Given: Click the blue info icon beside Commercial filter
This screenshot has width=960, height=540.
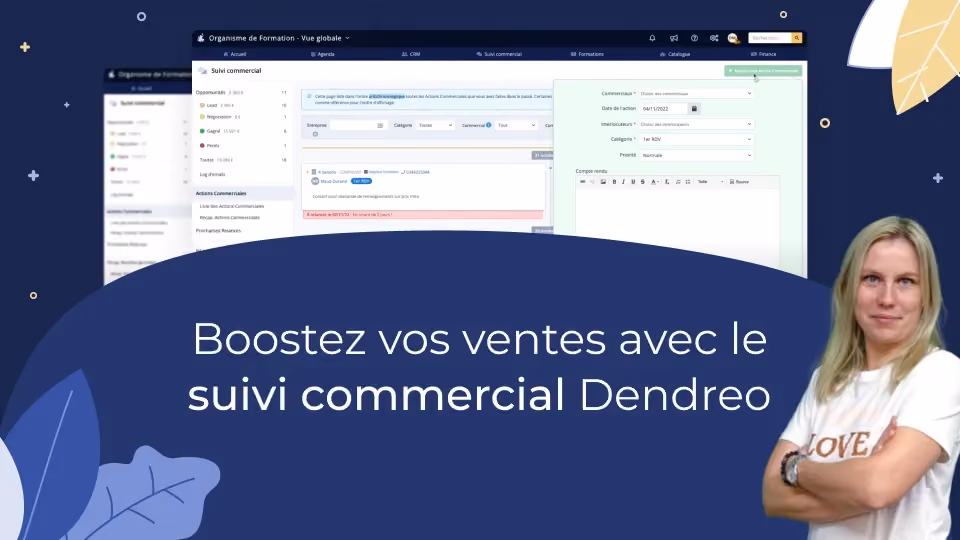Looking at the screenshot, I should pyautogui.click(x=489, y=125).
